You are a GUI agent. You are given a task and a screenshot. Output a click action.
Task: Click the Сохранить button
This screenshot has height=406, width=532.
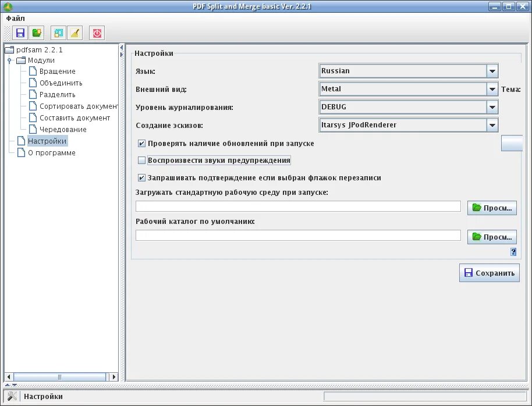tap(490, 273)
